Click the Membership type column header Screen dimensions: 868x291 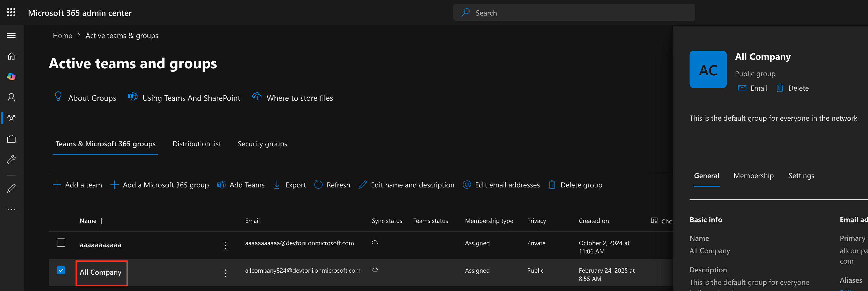489,221
